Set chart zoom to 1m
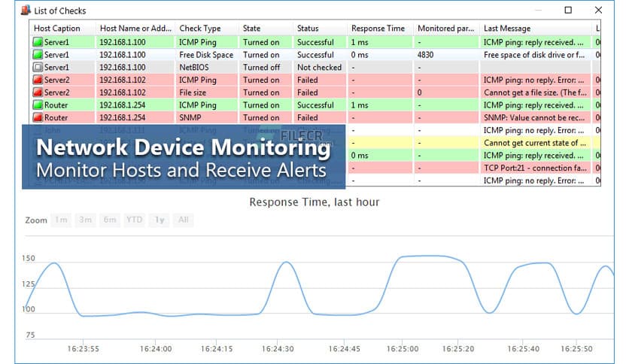This screenshot has width=629, height=364. (61, 220)
